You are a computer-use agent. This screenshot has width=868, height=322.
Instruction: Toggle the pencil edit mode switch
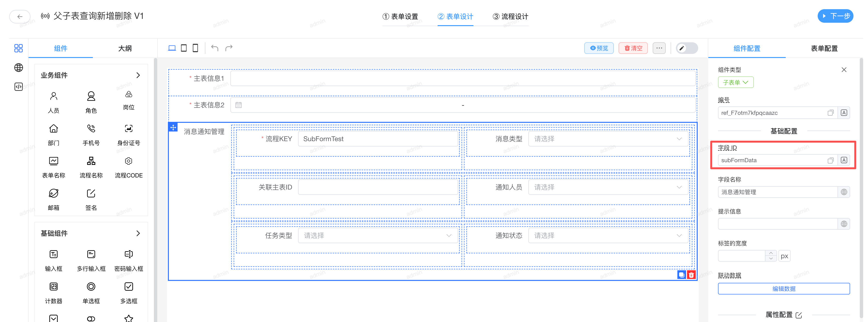[686, 48]
